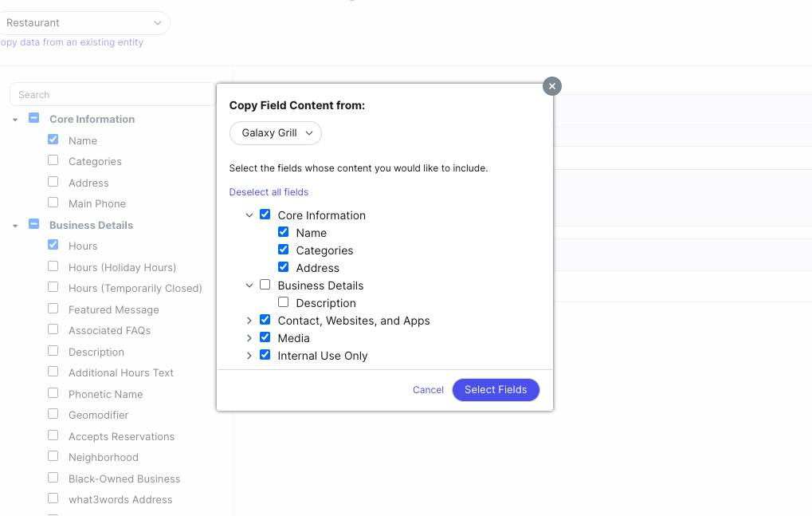Uncheck Hours in the left sidebar
Screen dimensions: 812x516
53,245
